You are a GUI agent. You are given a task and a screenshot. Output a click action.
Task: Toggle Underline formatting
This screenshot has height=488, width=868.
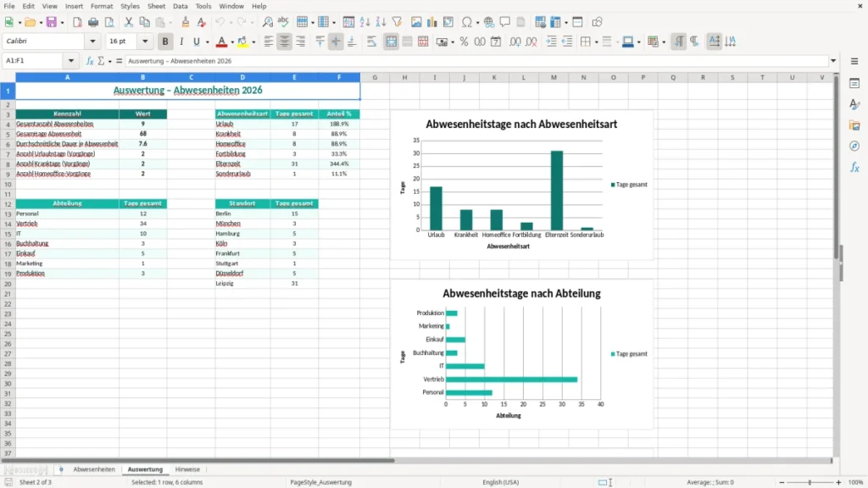(x=196, y=42)
